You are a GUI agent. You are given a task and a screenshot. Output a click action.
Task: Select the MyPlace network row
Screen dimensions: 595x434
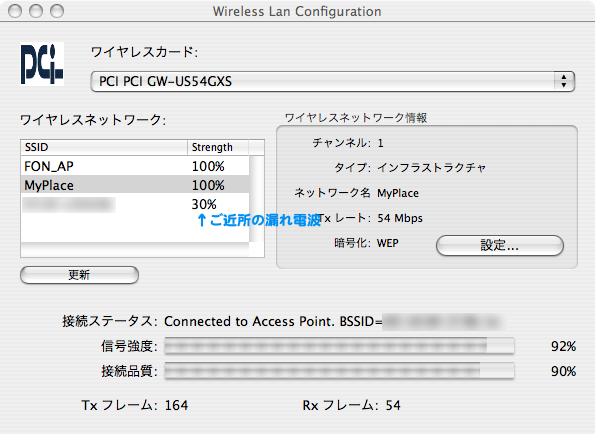tap(135, 185)
